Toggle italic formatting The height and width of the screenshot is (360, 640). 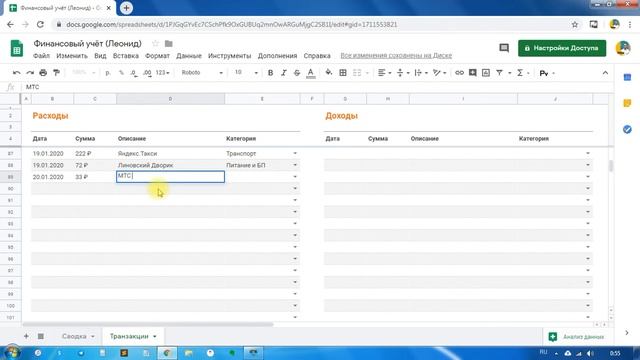(x=284, y=73)
